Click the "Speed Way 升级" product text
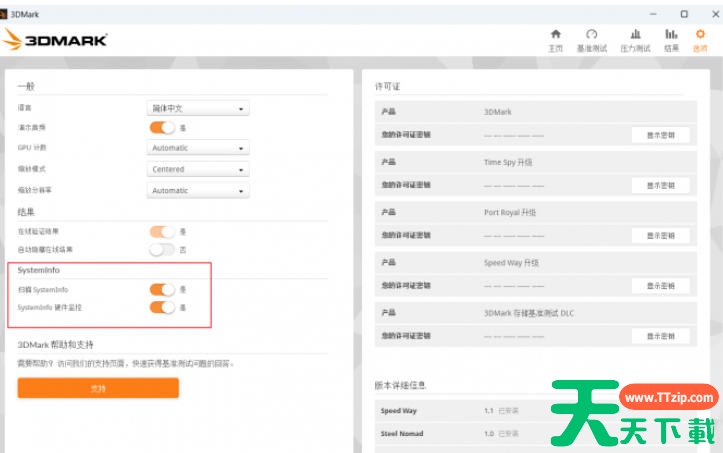723x453 pixels. coord(511,263)
